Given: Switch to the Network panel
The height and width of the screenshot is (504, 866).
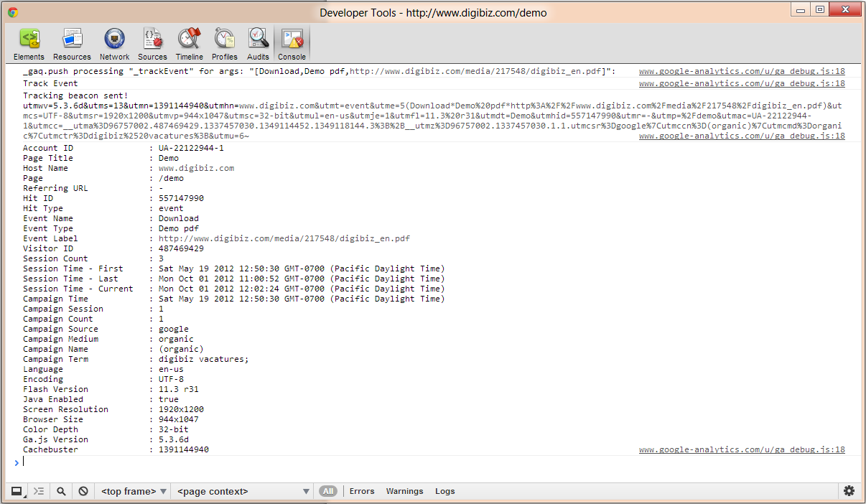Looking at the screenshot, I should [x=114, y=45].
